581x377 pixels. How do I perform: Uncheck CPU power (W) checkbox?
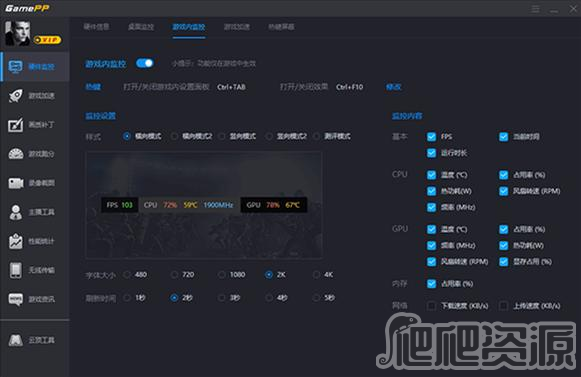(x=431, y=191)
